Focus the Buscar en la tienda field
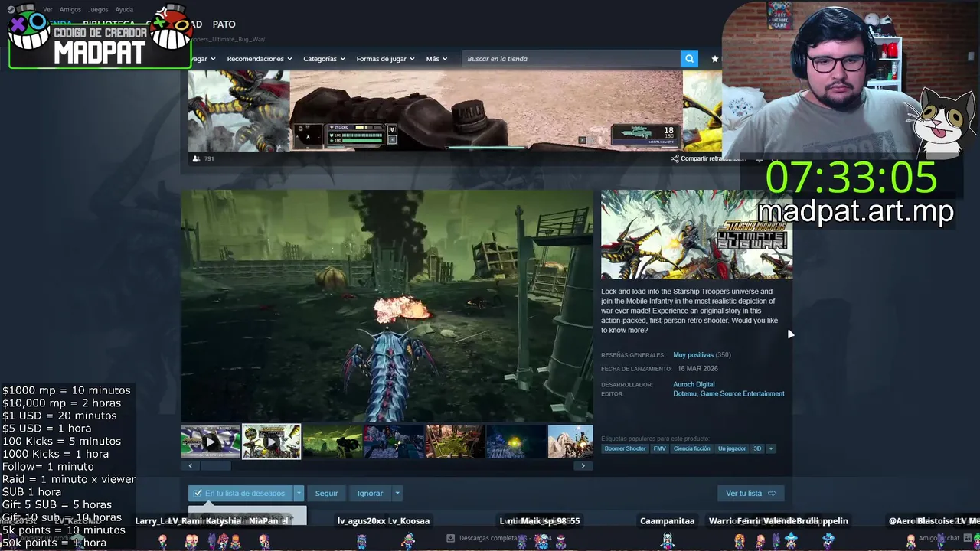Image resolution: width=980 pixels, height=551 pixels. coord(571,59)
